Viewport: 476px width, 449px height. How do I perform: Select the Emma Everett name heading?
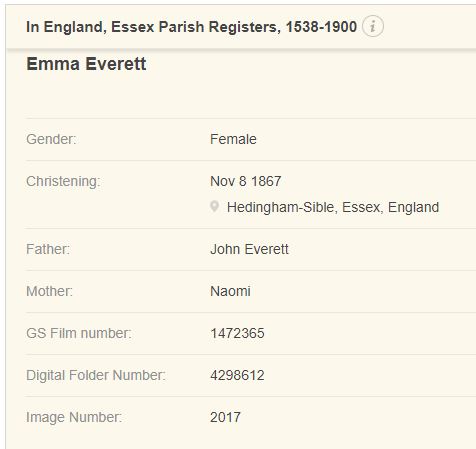click(x=86, y=64)
